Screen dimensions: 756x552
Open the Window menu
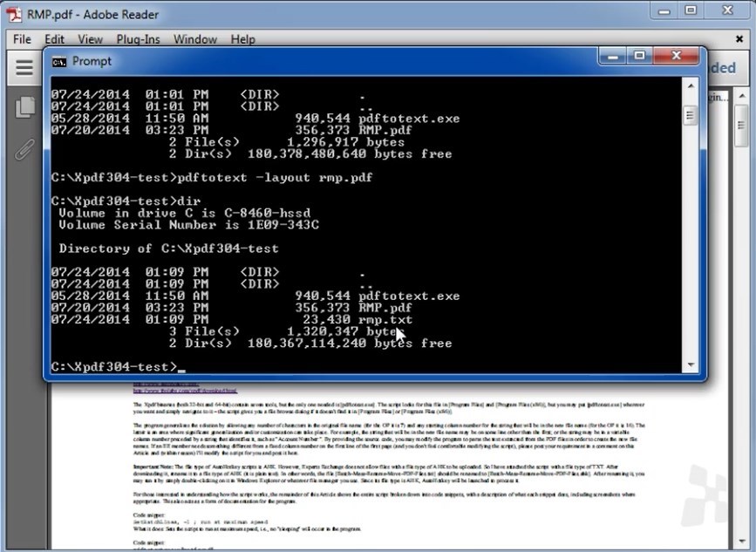coord(194,39)
